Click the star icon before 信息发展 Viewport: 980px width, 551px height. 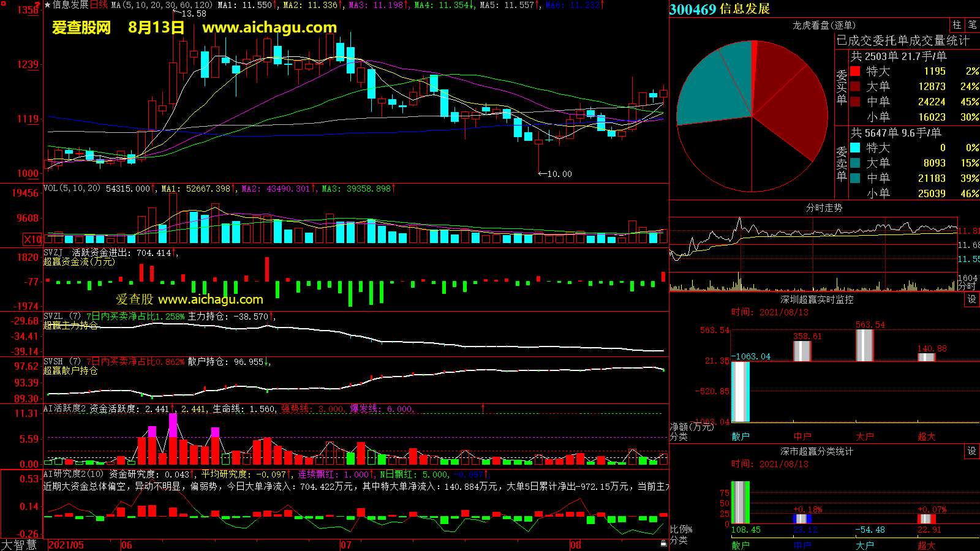47,5
